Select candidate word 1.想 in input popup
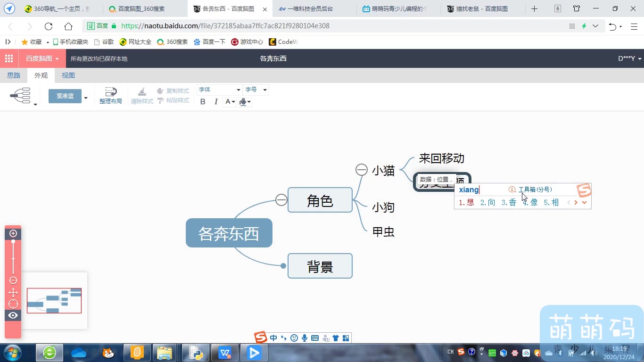Viewport: 644px width, 362px height. pos(466,202)
